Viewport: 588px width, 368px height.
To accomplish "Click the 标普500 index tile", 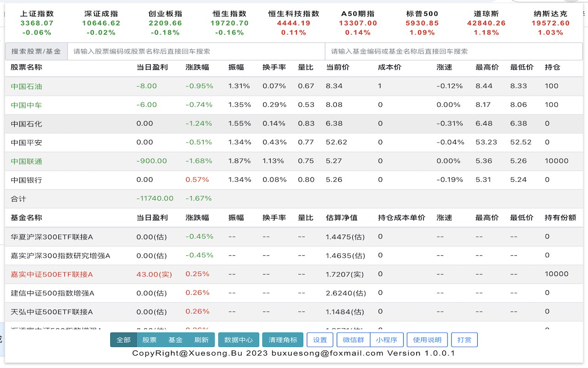I will [x=422, y=23].
